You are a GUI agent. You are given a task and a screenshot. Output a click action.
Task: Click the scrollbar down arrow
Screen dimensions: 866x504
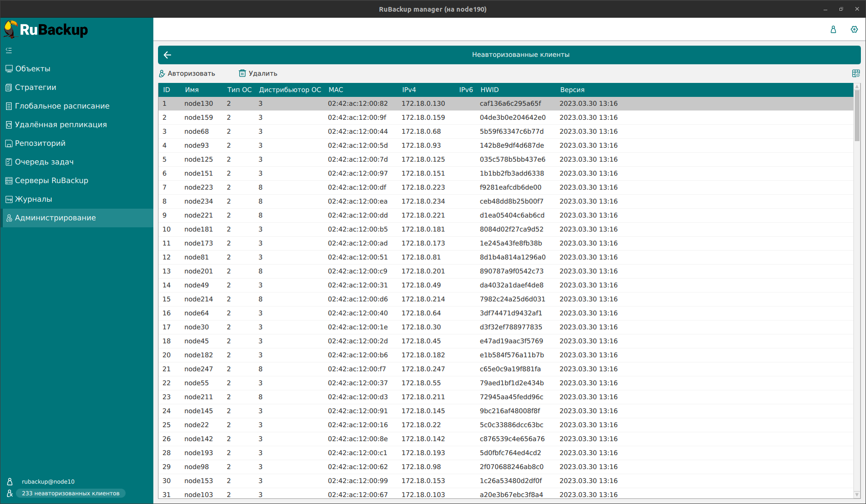tap(857, 495)
